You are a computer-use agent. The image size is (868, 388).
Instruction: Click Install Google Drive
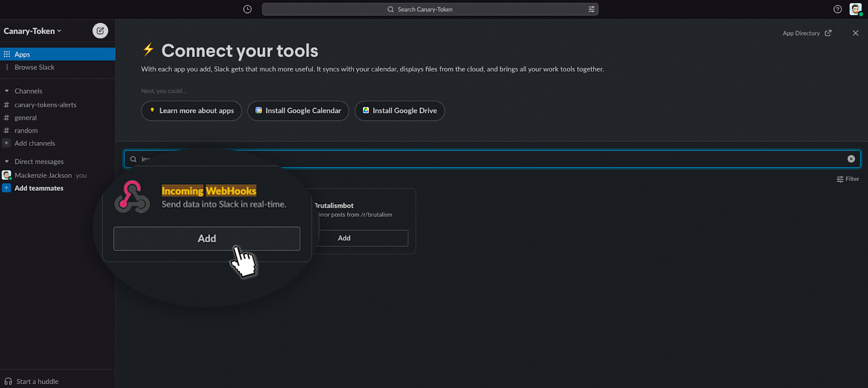click(400, 111)
